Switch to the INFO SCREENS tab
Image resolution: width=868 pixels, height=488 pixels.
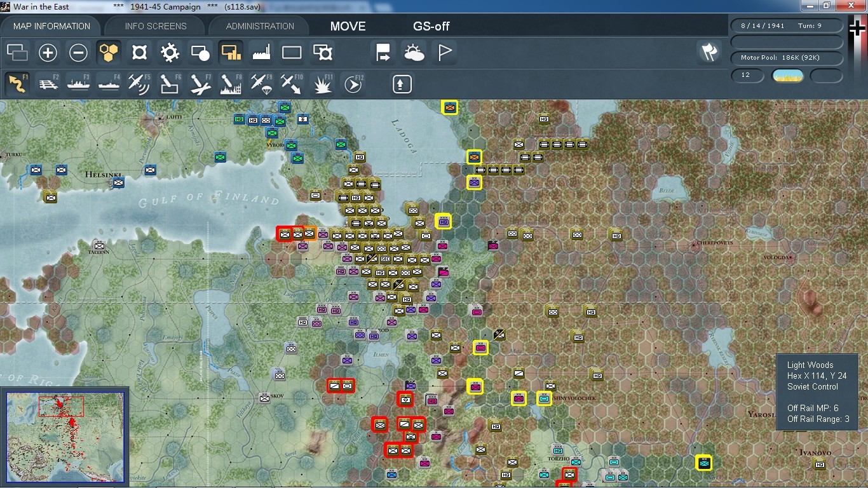tap(156, 26)
